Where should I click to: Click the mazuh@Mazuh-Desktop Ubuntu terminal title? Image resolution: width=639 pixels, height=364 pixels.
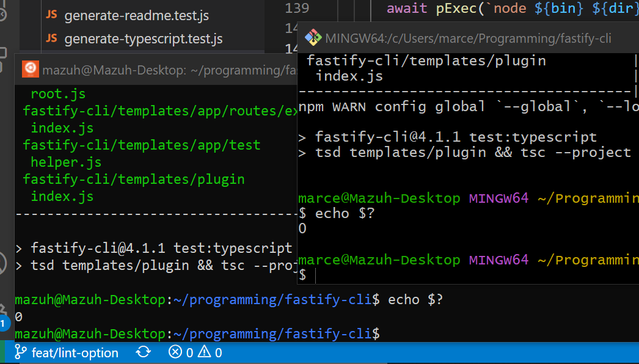point(169,70)
